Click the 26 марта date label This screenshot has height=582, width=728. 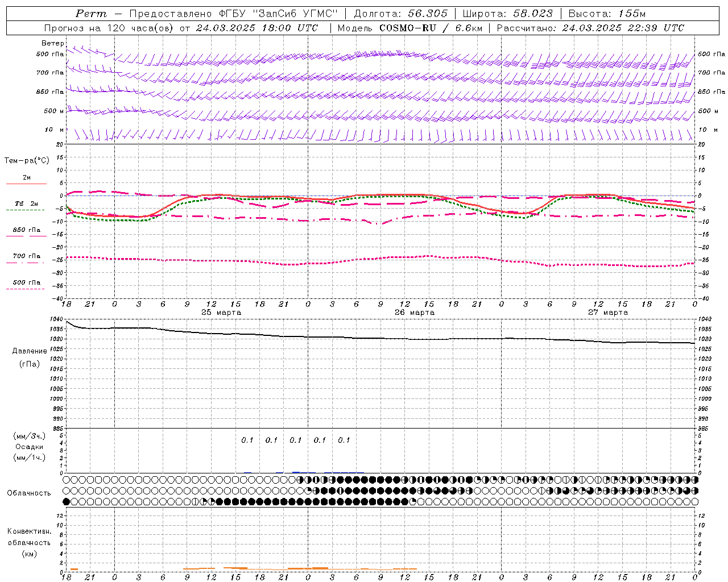point(415,313)
